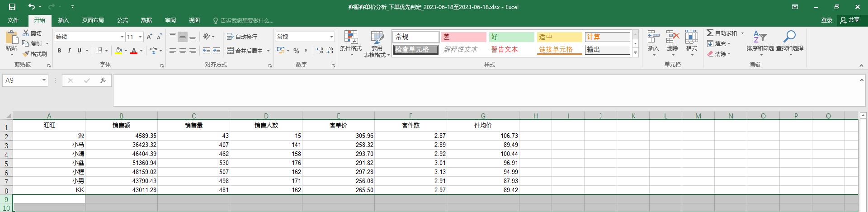Increase font size with the large A icon
The width and height of the screenshot is (868, 212).
149,37
